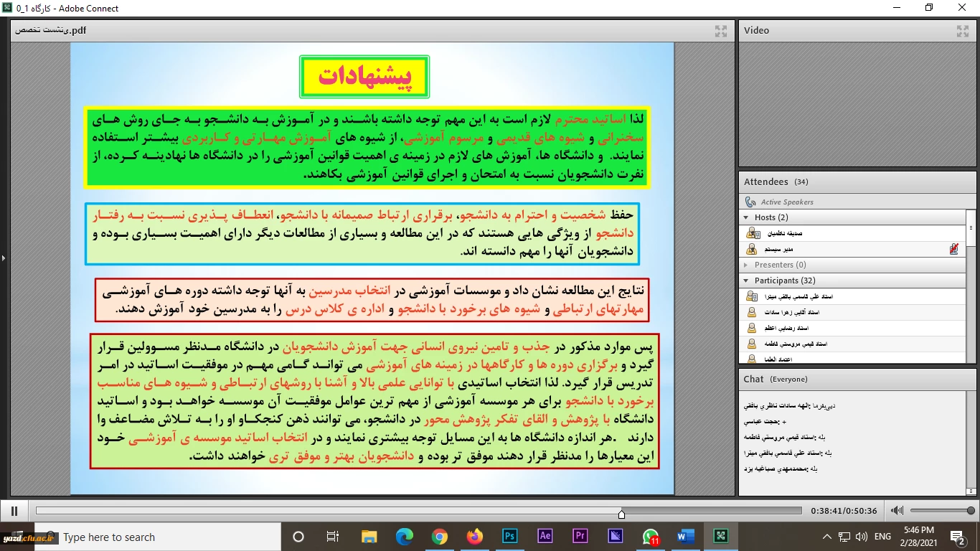This screenshot has height=551, width=980.
Task: Open the left side panel collapse arrow
Action: [x=4, y=258]
